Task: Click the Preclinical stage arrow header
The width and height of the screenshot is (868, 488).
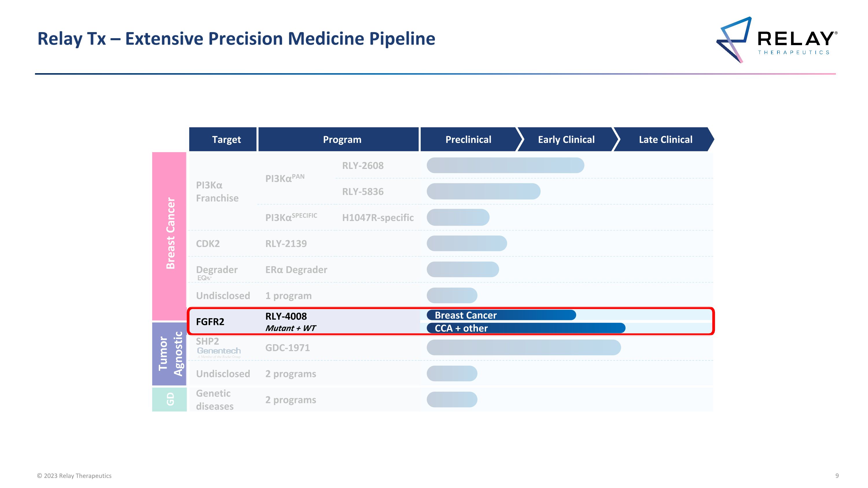Action: click(468, 139)
